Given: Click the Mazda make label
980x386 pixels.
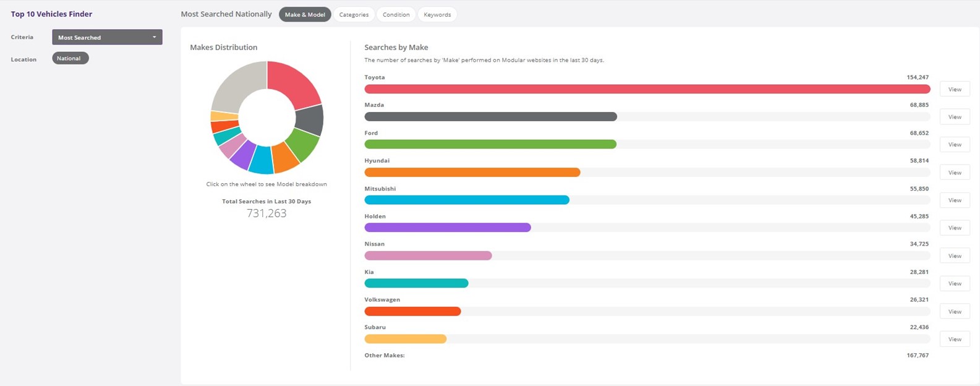Looking at the screenshot, I should pos(374,105).
